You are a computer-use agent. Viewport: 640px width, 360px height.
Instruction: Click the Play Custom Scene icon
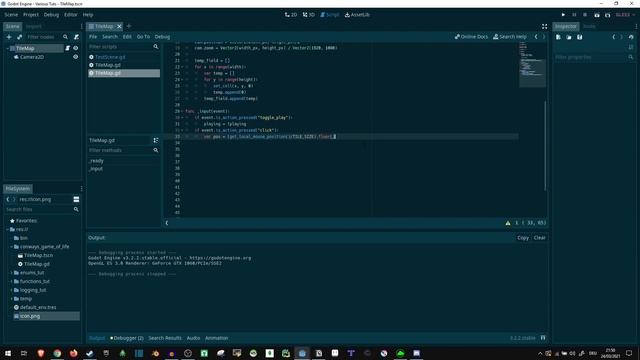[607, 15]
